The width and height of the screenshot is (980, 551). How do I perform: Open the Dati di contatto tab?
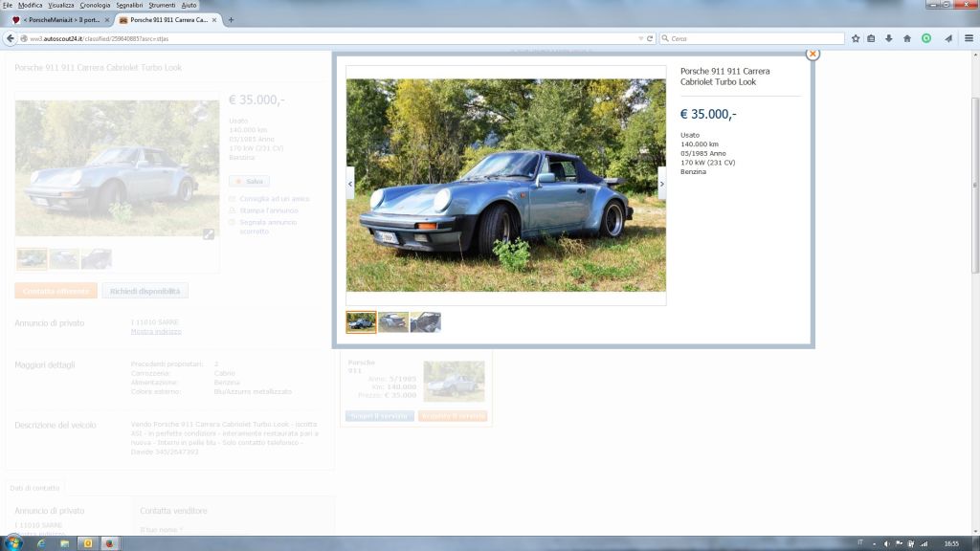[35, 488]
